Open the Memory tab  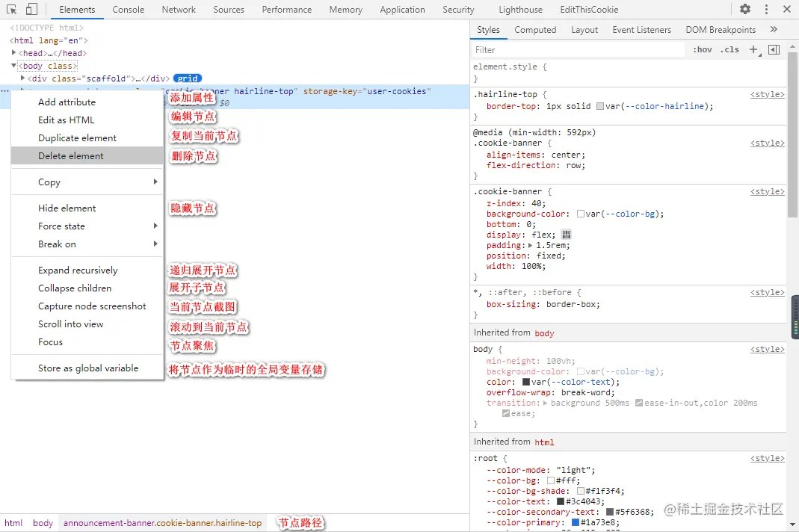click(x=345, y=9)
